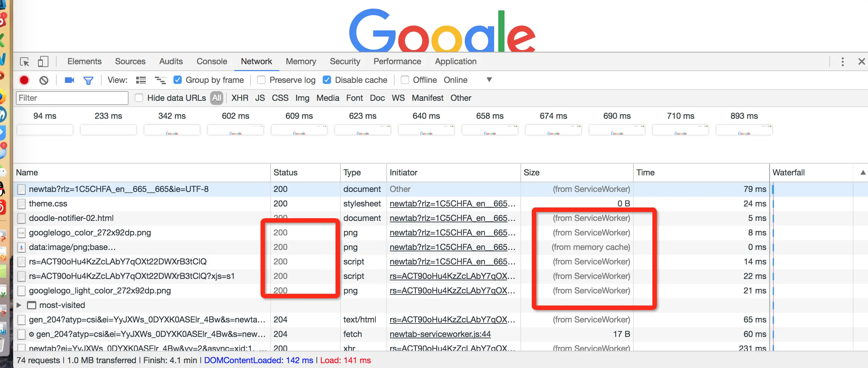Show the overview view icon

click(160, 80)
